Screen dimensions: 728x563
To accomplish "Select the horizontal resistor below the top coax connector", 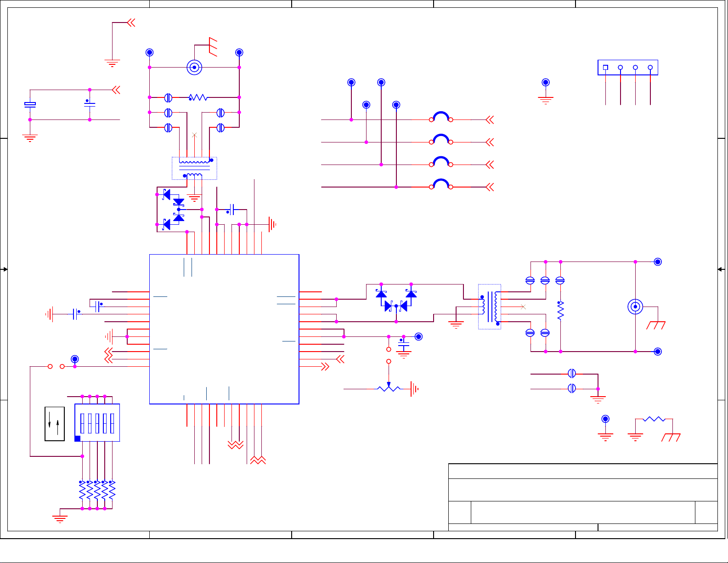I will [x=198, y=97].
